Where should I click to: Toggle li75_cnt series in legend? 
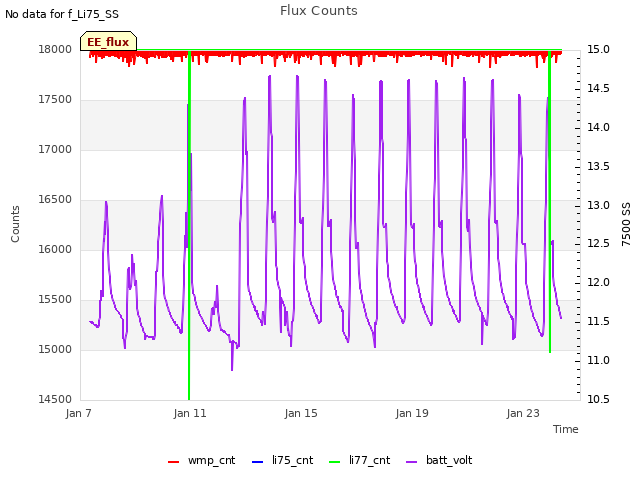[x=282, y=460]
